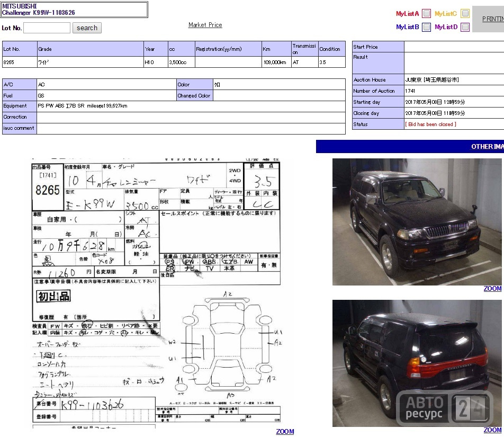Tick the MyListC checkbox
Screen dimensions: 504x437
click(465, 13)
